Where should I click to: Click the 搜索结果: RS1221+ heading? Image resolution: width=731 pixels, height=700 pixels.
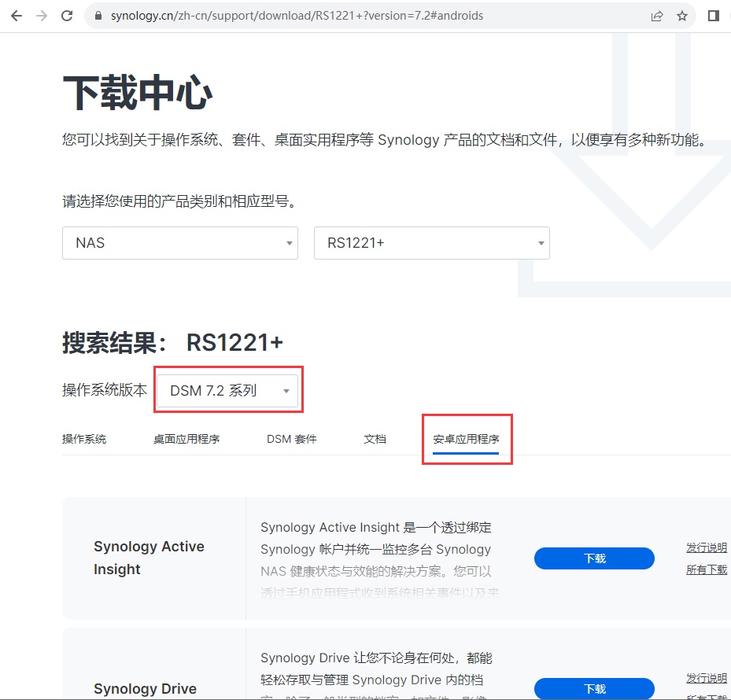[x=172, y=343]
